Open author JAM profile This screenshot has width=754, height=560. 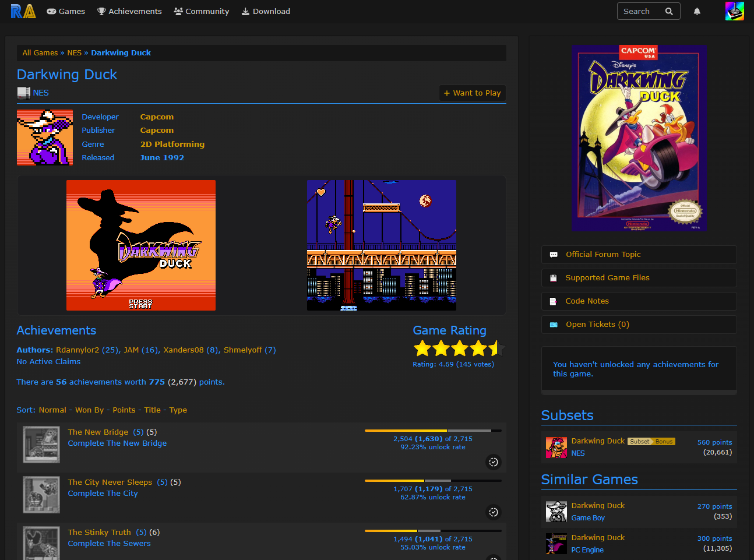[131, 350]
